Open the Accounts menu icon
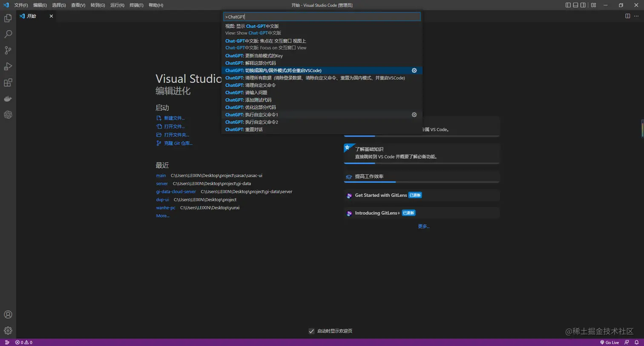 click(8, 315)
